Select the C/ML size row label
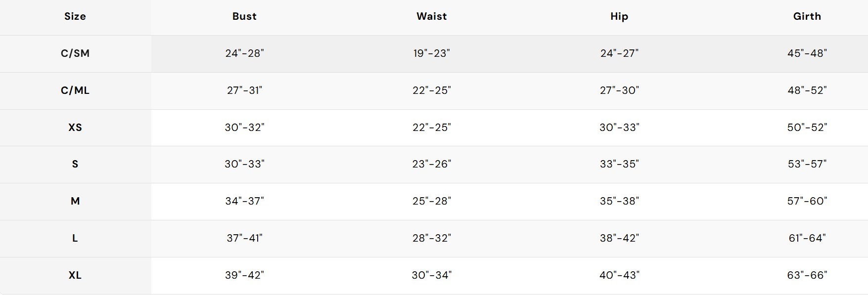Screen dimensions: 868x295 click(75, 90)
